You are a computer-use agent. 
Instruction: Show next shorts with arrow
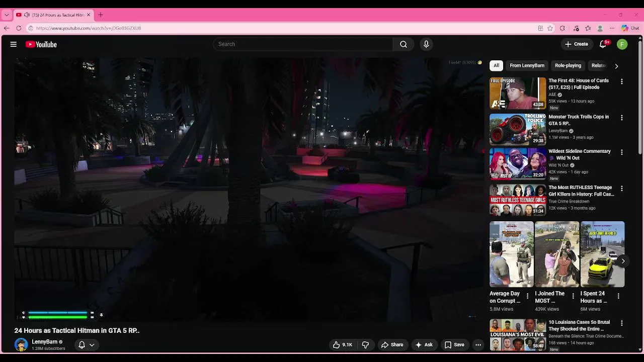(x=623, y=261)
